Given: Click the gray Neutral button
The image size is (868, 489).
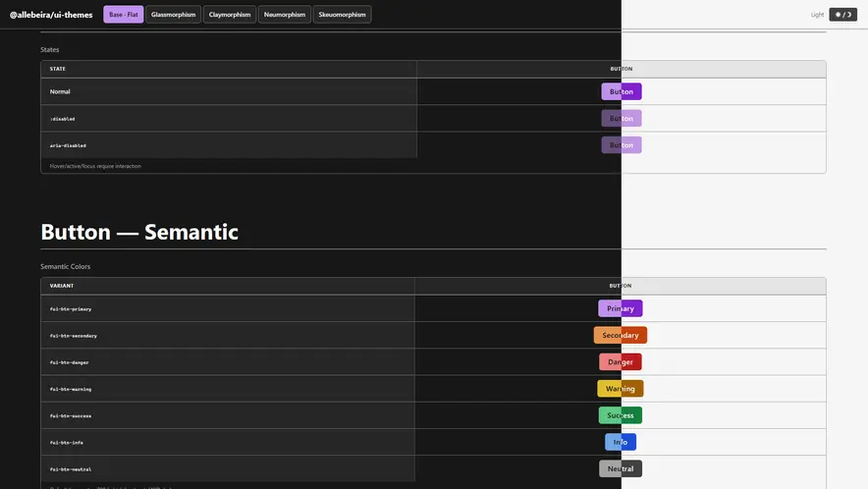Looking at the screenshot, I should point(620,468).
